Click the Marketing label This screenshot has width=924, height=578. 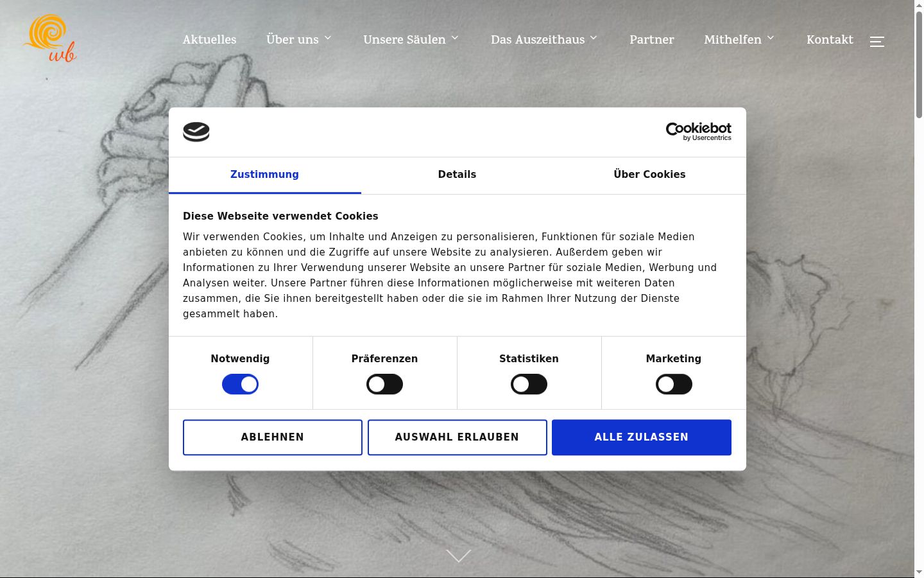point(674,359)
